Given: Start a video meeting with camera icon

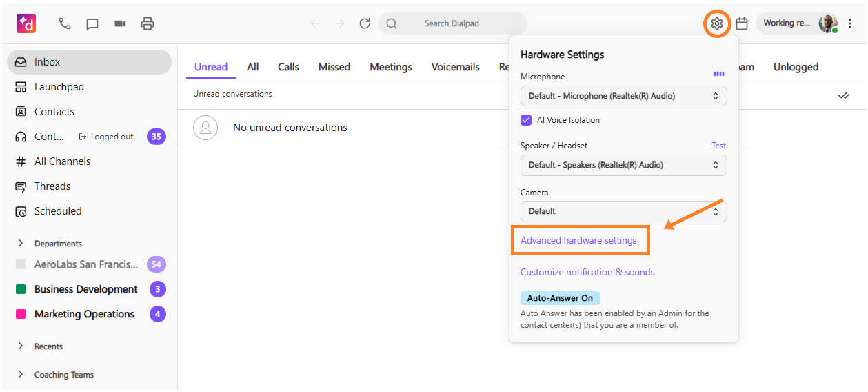Looking at the screenshot, I should click(120, 23).
